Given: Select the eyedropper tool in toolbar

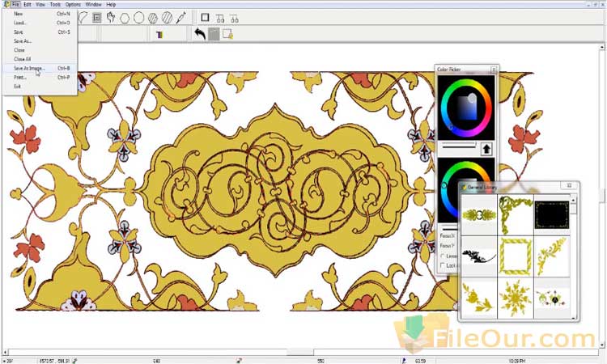Looking at the screenshot, I should [180, 17].
